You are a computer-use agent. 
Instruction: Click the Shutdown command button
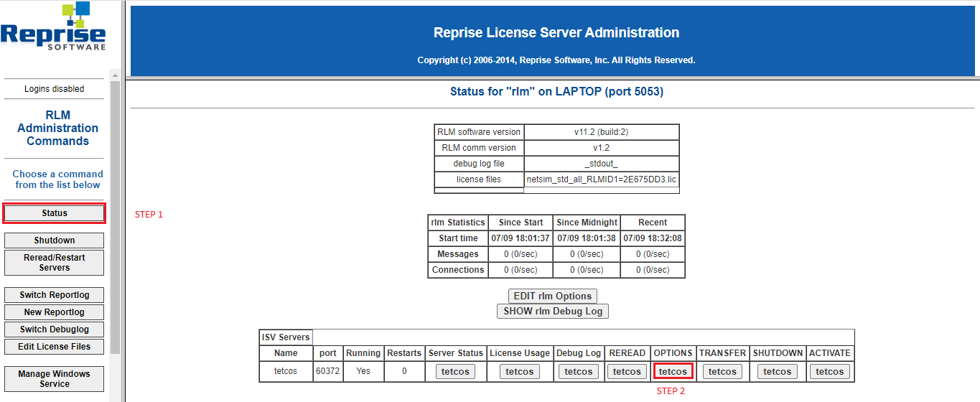55,240
